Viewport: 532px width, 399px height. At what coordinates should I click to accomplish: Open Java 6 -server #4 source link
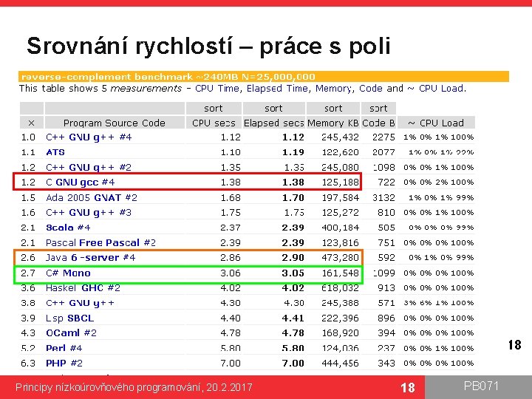pyautogui.click(x=91, y=258)
